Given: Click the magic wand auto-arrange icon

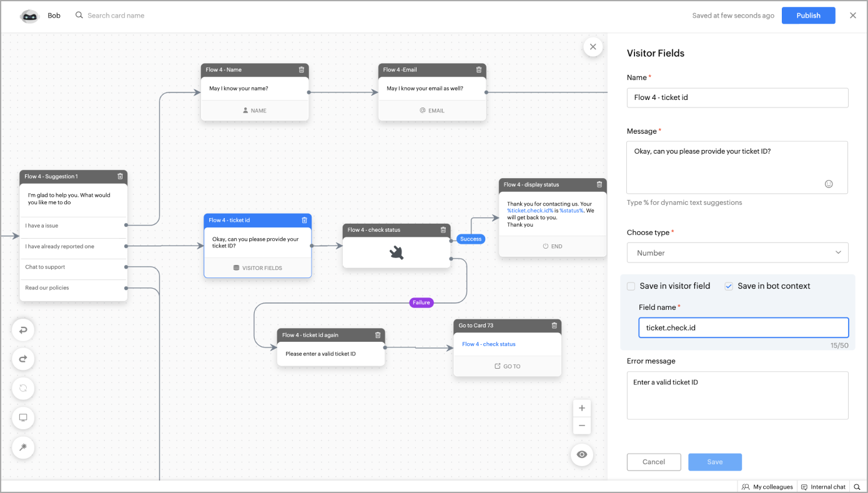Looking at the screenshot, I should tap(23, 447).
